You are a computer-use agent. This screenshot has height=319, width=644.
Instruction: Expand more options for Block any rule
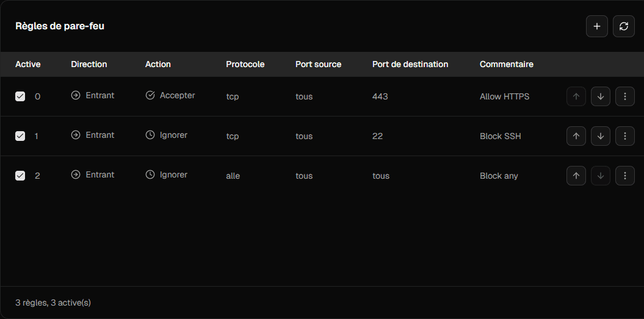(624, 176)
